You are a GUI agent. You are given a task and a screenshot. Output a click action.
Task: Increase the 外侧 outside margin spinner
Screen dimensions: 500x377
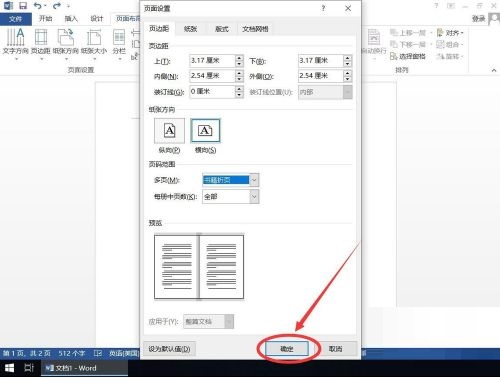pos(348,73)
